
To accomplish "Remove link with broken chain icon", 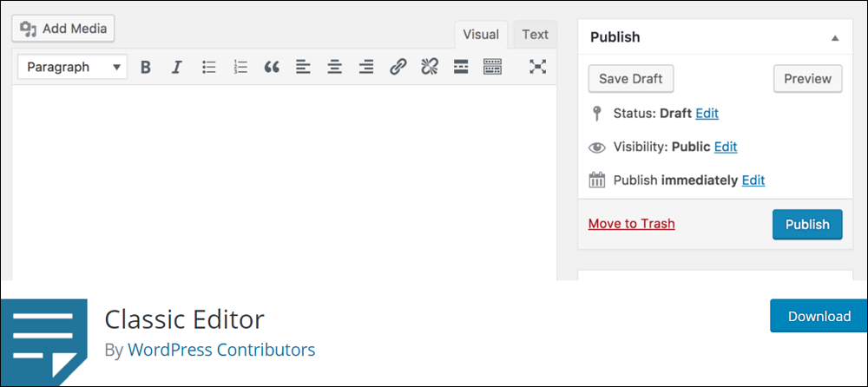I will pyautogui.click(x=430, y=68).
